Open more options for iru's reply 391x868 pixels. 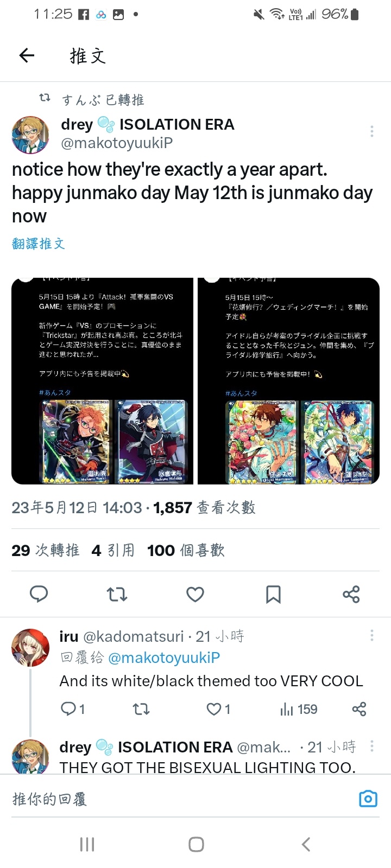371,635
